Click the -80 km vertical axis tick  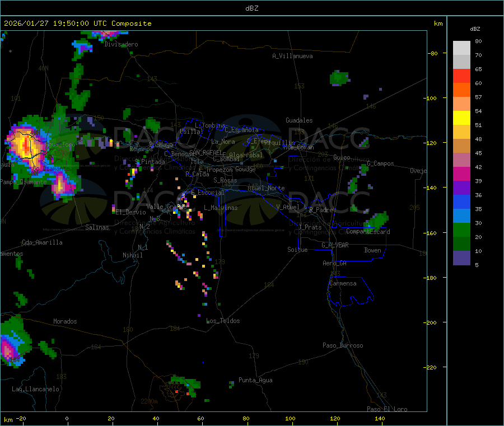coord(433,53)
